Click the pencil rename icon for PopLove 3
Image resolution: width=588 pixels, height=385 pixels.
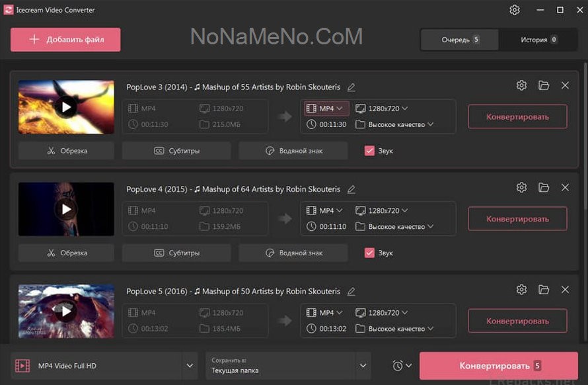click(x=351, y=87)
